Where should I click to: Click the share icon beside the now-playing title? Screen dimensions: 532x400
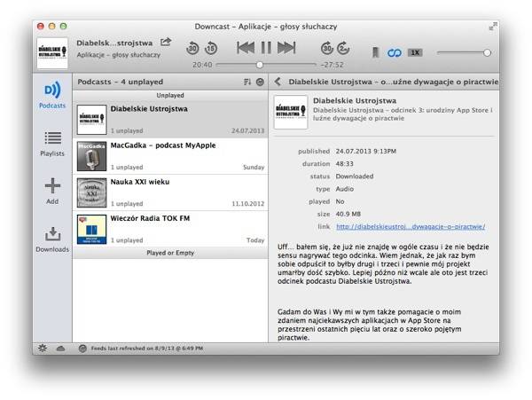point(166,42)
